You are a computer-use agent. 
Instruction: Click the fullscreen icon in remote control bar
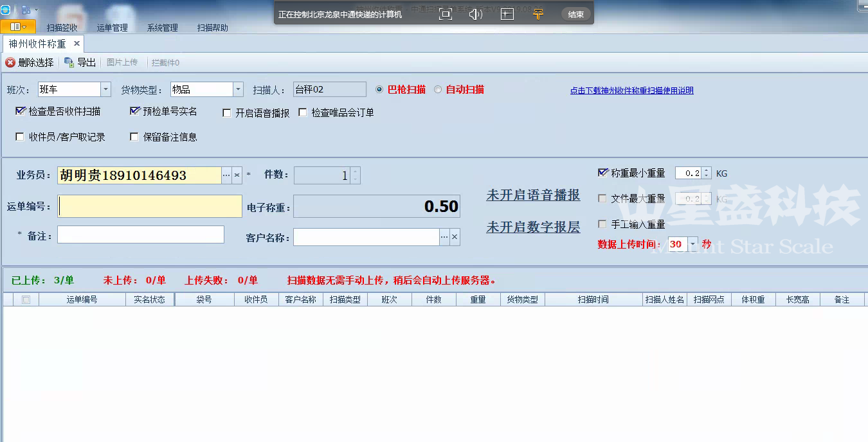click(x=445, y=14)
